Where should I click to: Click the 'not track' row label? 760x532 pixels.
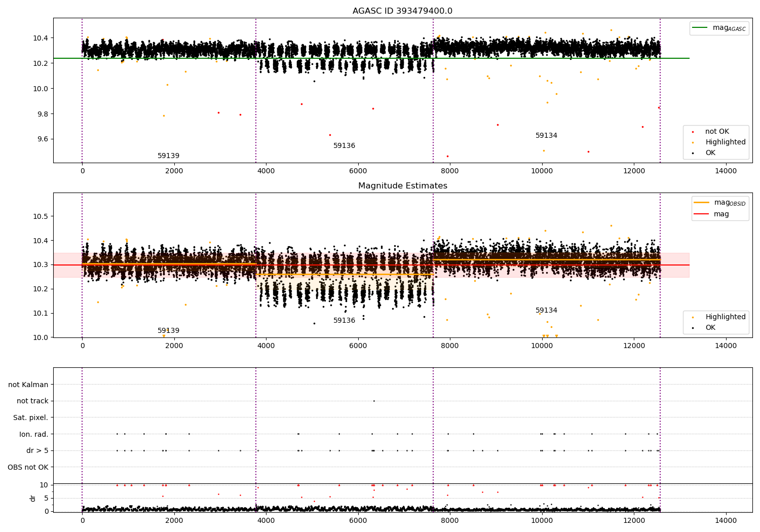pos(32,401)
